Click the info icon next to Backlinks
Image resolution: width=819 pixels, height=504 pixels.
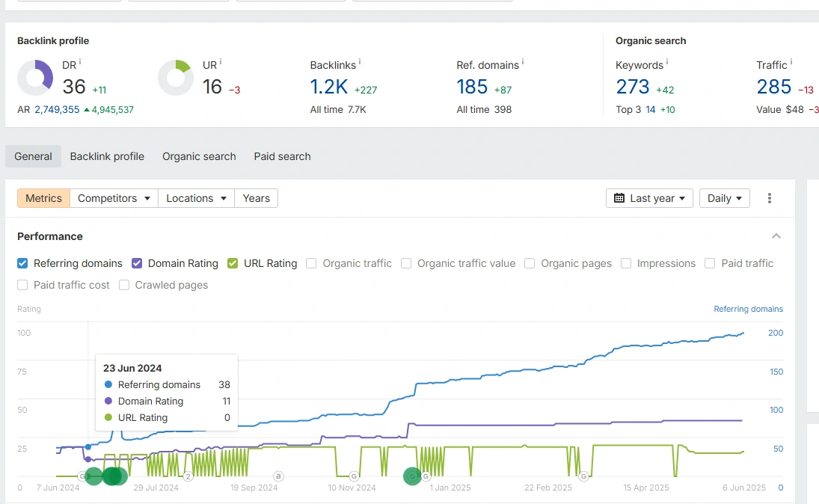(x=361, y=63)
